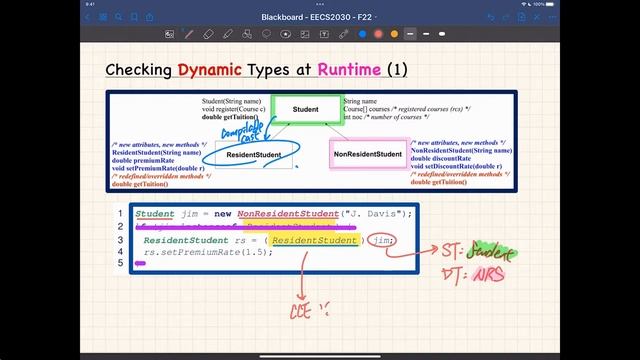Open the search magnifier in the navigation bar

pos(118,17)
